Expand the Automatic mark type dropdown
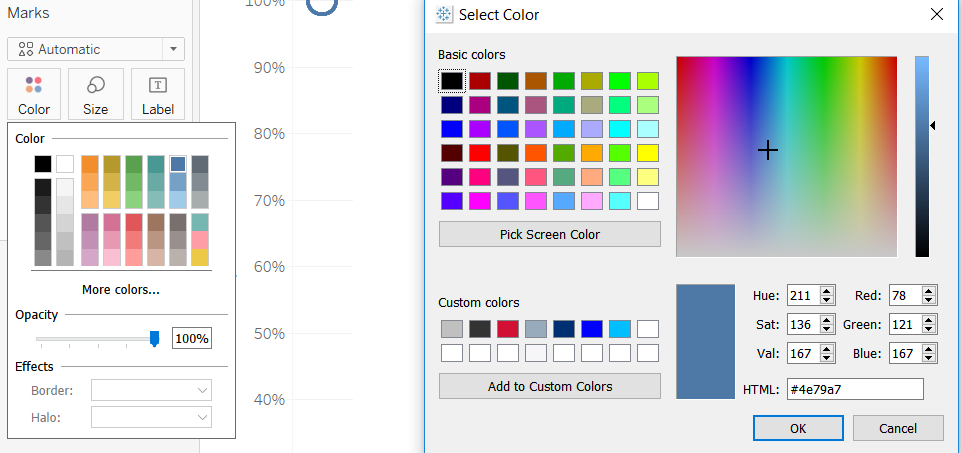Viewport: 962px width, 453px height. pyautogui.click(x=174, y=49)
